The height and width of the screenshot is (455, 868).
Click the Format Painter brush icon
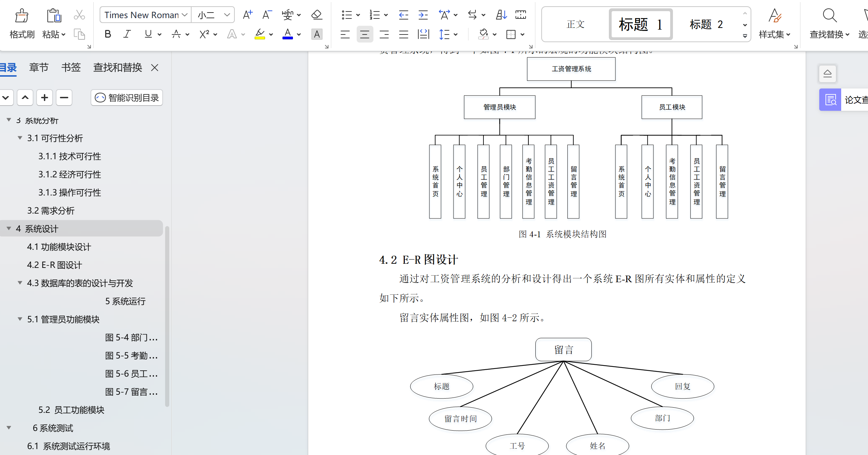(22, 16)
